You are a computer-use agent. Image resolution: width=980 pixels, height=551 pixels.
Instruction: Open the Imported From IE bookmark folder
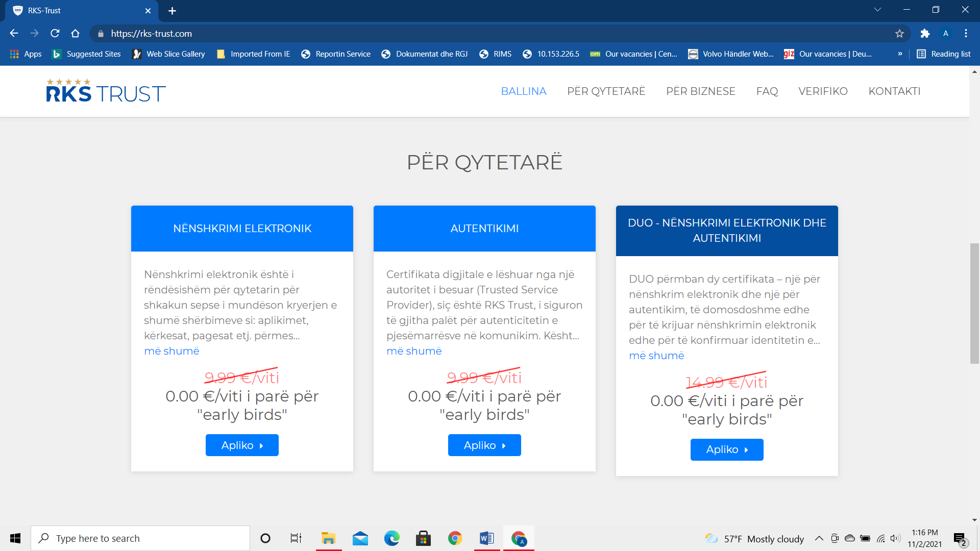pos(253,54)
